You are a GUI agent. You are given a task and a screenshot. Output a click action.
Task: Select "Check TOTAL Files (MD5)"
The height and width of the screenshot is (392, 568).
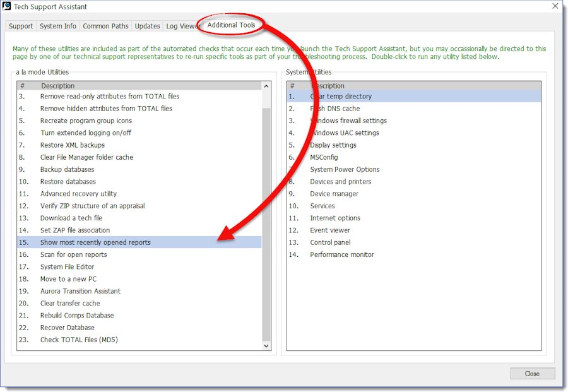tap(139, 340)
